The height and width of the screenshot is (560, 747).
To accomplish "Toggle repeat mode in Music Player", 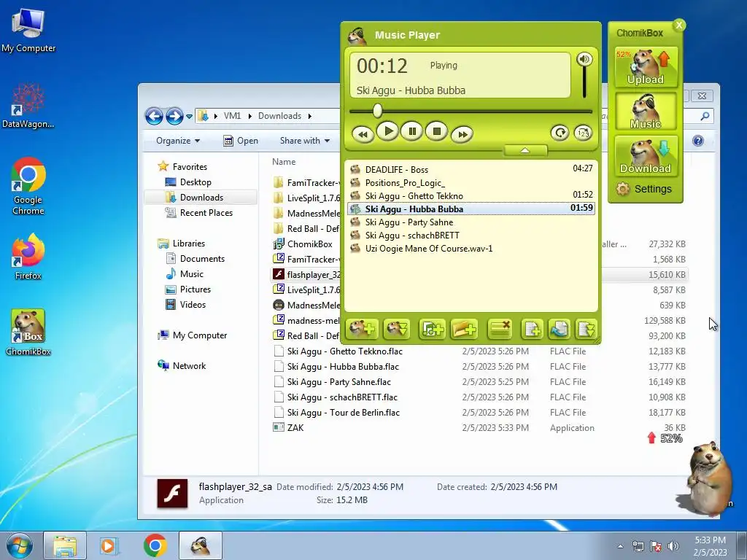I will (x=560, y=133).
